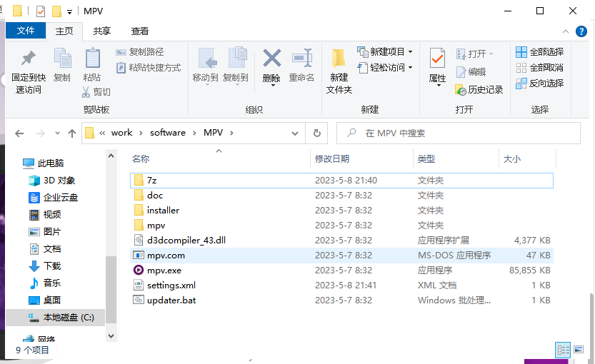Click the Rename (重命名) icon

click(301, 58)
